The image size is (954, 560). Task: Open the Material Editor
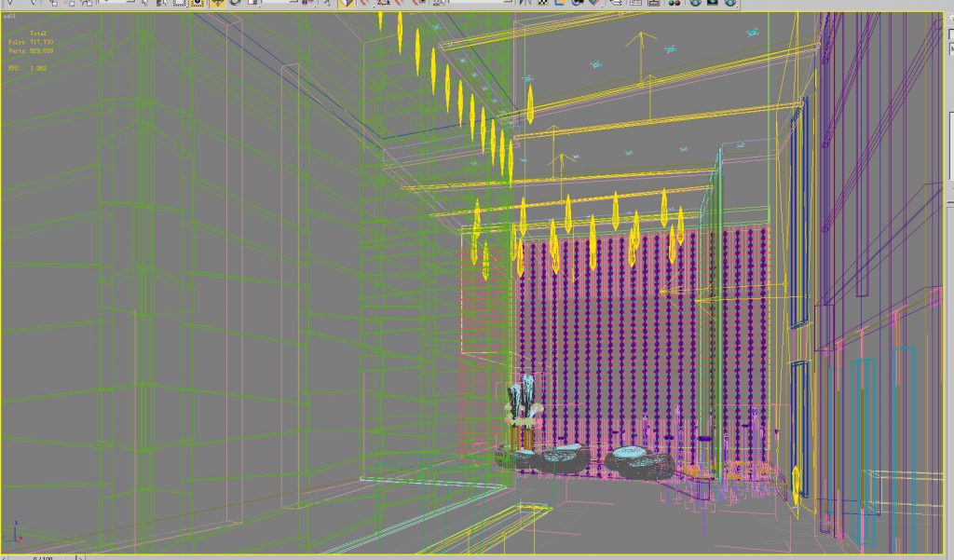(x=676, y=5)
